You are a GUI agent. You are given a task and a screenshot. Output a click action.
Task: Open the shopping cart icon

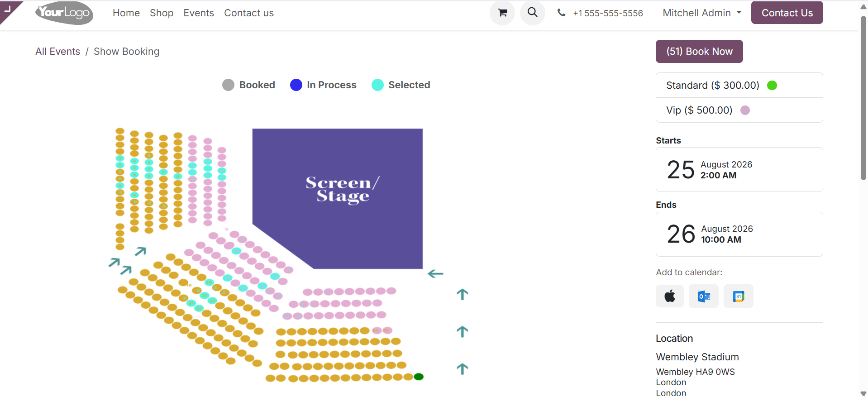coord(502,13)
